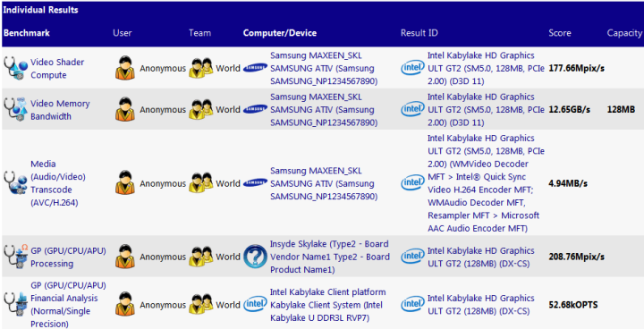Open the Insyde Skylake device link
This screenshot has height=329, width=644.
click(x=330, y=257)
